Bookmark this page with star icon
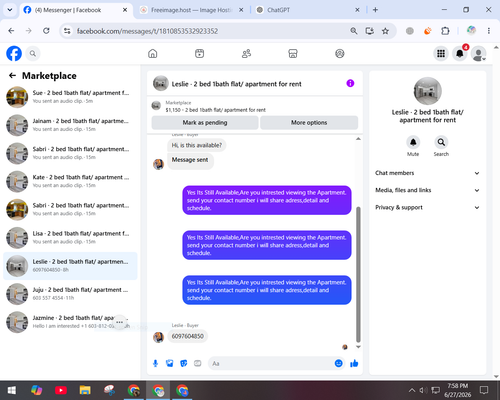The image size is (500, 400). (385, 31)
